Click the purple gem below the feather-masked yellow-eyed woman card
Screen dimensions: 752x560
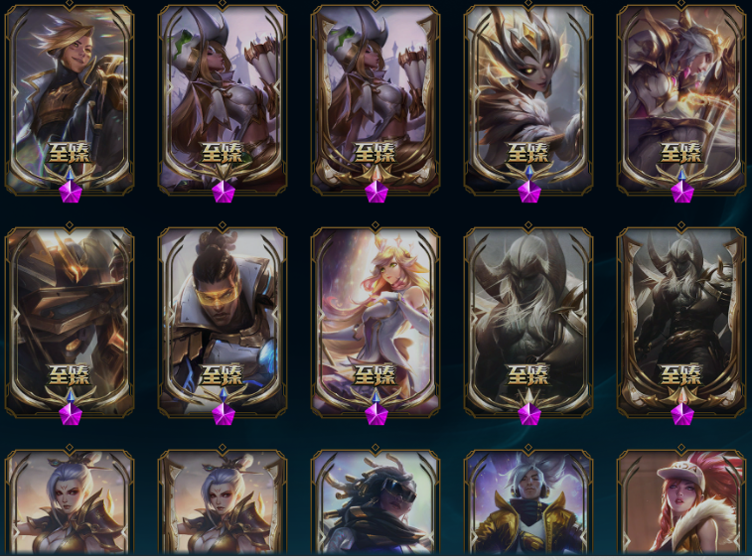click(529, 192)
